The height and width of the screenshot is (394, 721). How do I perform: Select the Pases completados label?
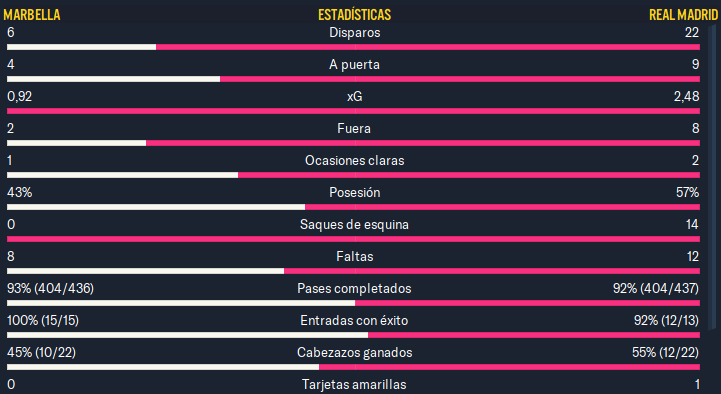pos(355,288)
